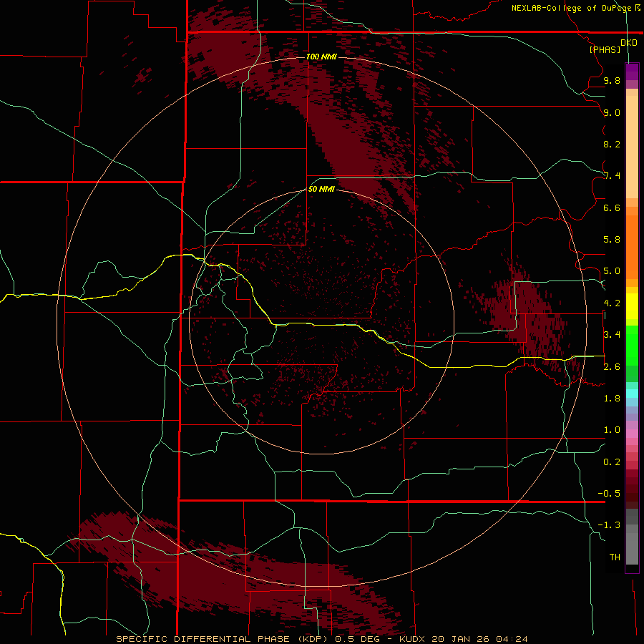Click the 0.5 DEG elevation angle text
Viewport: 644px width, 644px height.
(x=358, y=639)
